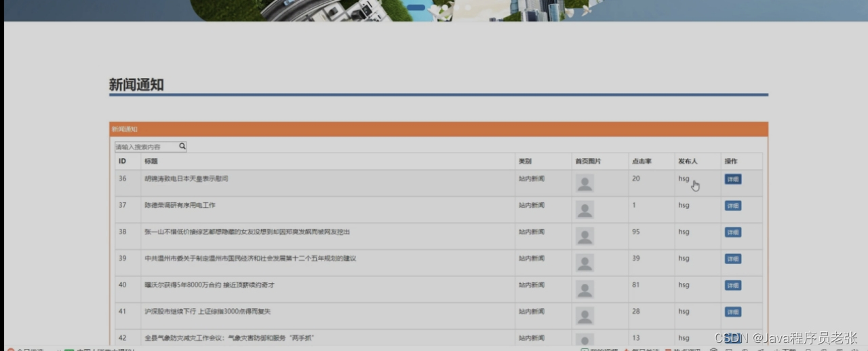This screenshot has height=351, width=868.
Task: Click publisher hsg in row 37
Action: pyautogui.click(x=684, y=205)
